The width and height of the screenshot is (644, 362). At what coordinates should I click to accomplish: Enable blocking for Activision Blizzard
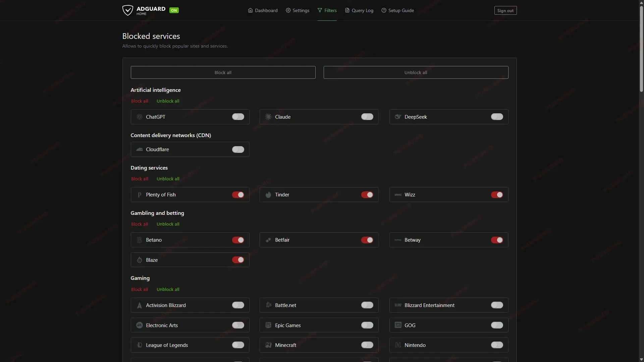coord(238,305)
